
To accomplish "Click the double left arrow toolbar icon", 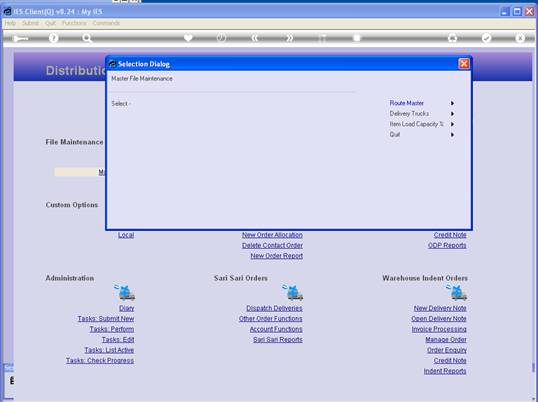I will [255, 38].
